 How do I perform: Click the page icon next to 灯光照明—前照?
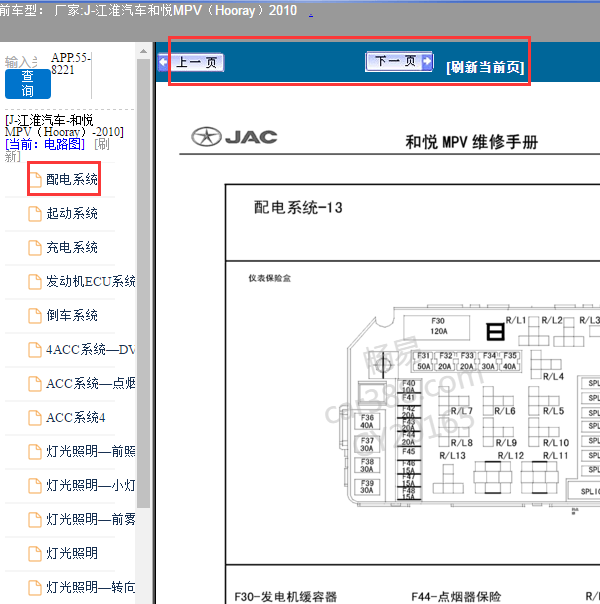coord(35,452)
